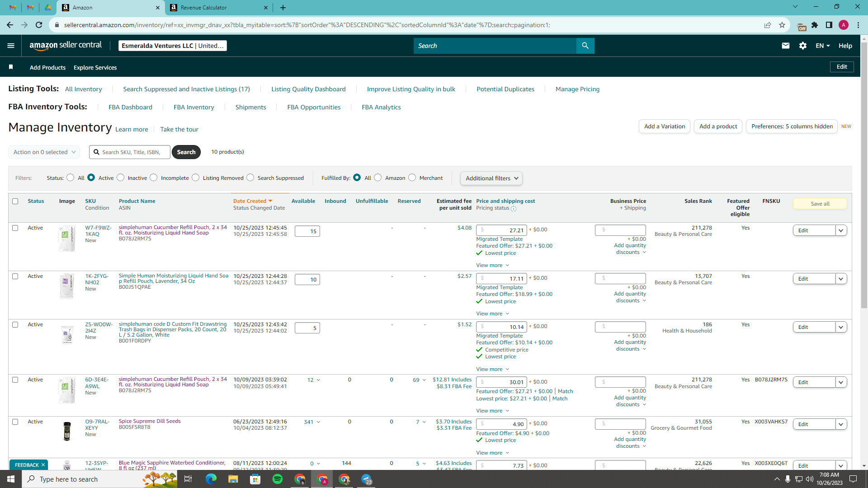Open the Seller Central hamburger menu
868x488 pixels.
[11, 46]
